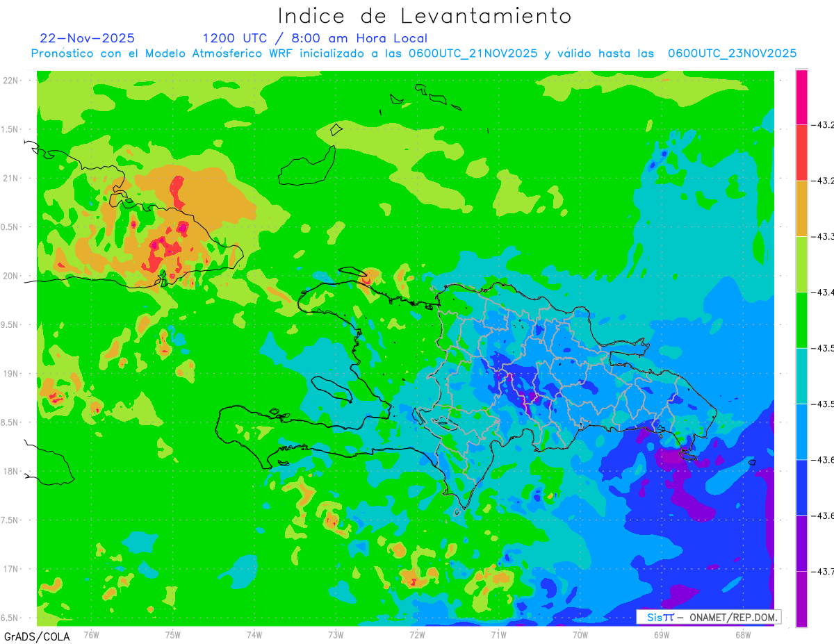Click the "69W" longitude label
The height and width of the screenshot is (644, 834).
click(662, 634)
